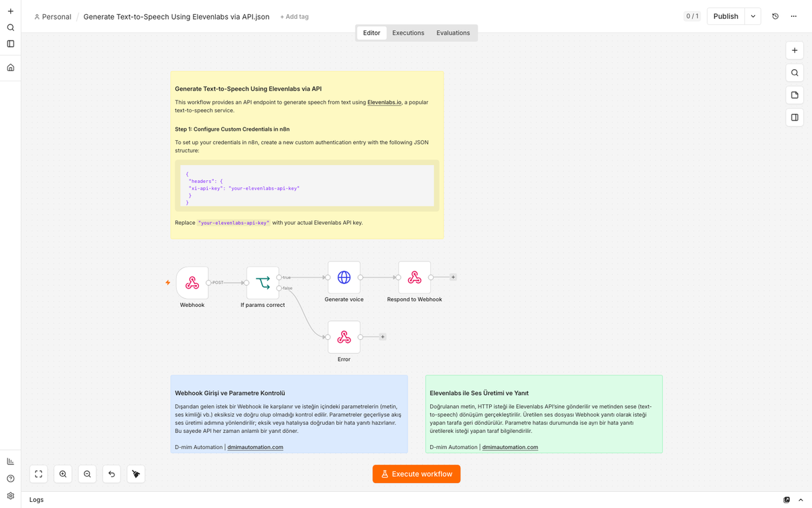The height and width of the screenshot is (508, 812).
Task: Switch to Executions tab
Action: (x=408, y=33)
